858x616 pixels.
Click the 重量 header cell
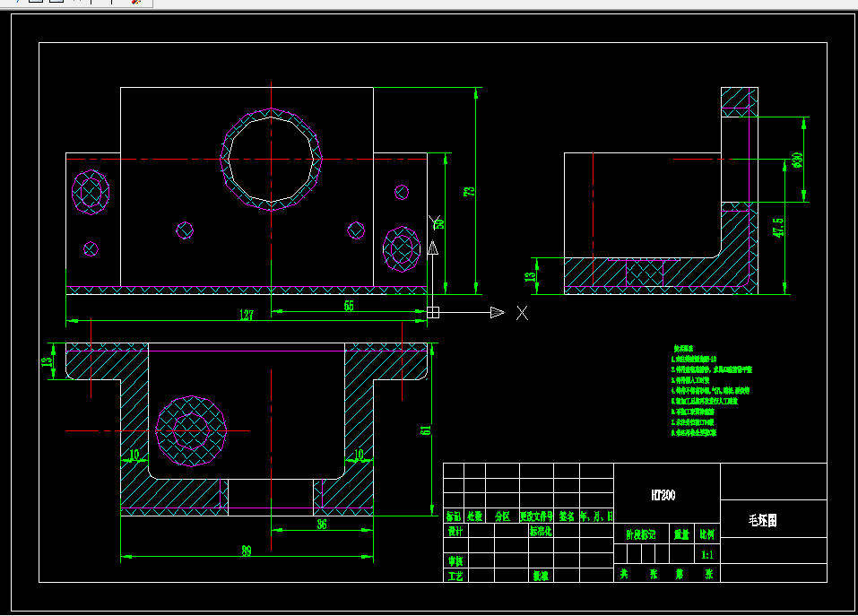pyautogui.click(x=681, y=534)
